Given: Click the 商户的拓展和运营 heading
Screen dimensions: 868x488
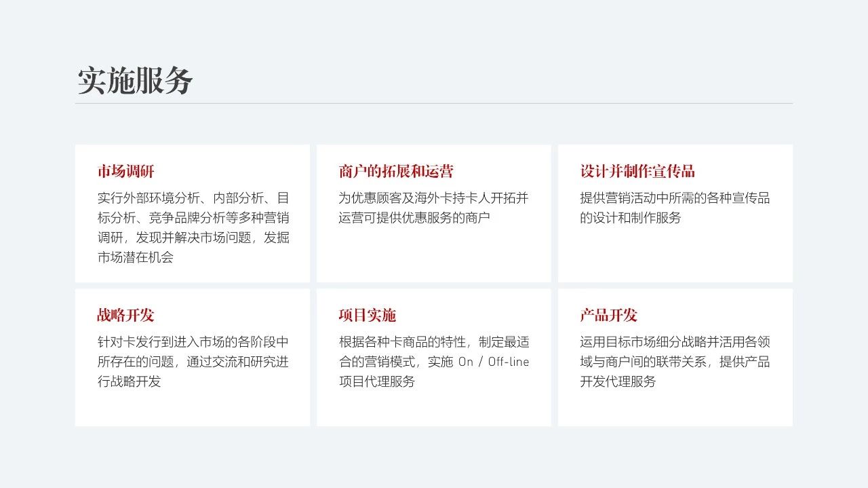Looking at the screenshot, I should (x=396, y=171).
